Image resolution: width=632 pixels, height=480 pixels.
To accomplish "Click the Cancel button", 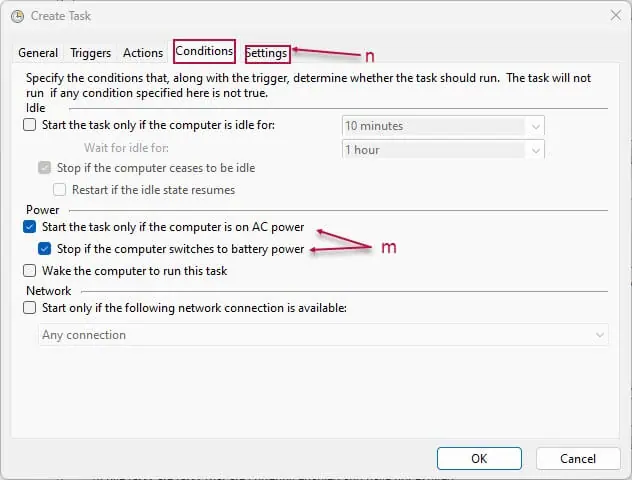I will tap(578, 459).
